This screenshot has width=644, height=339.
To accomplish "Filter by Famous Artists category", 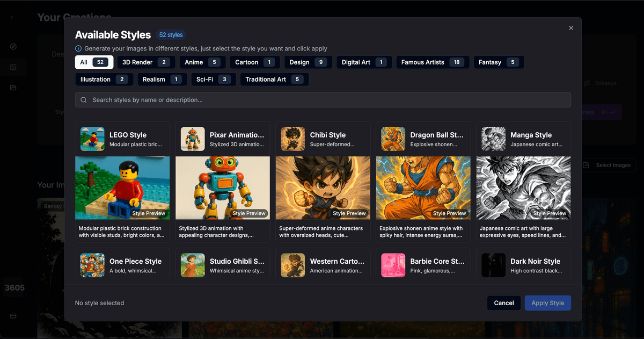I will coord(433,62).
